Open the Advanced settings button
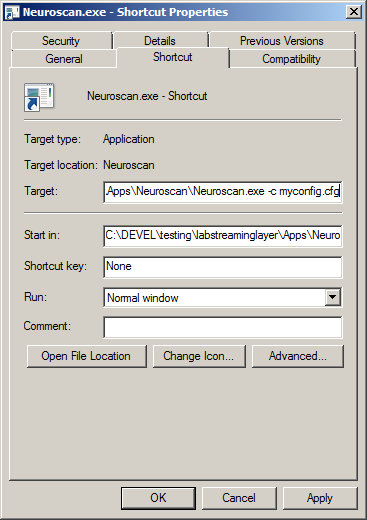Screen dimensions: 367x520 pyautogui.click(x=298, y=356)
